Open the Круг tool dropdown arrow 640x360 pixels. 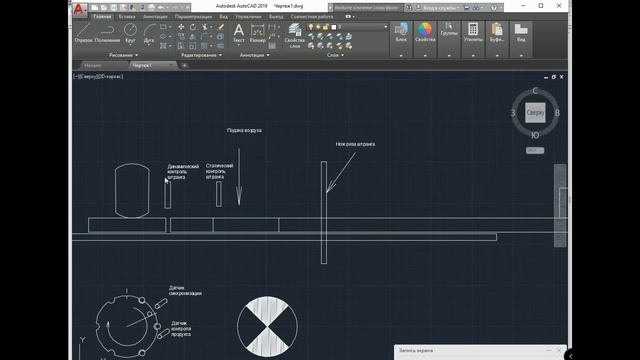(x=130, y=45)
